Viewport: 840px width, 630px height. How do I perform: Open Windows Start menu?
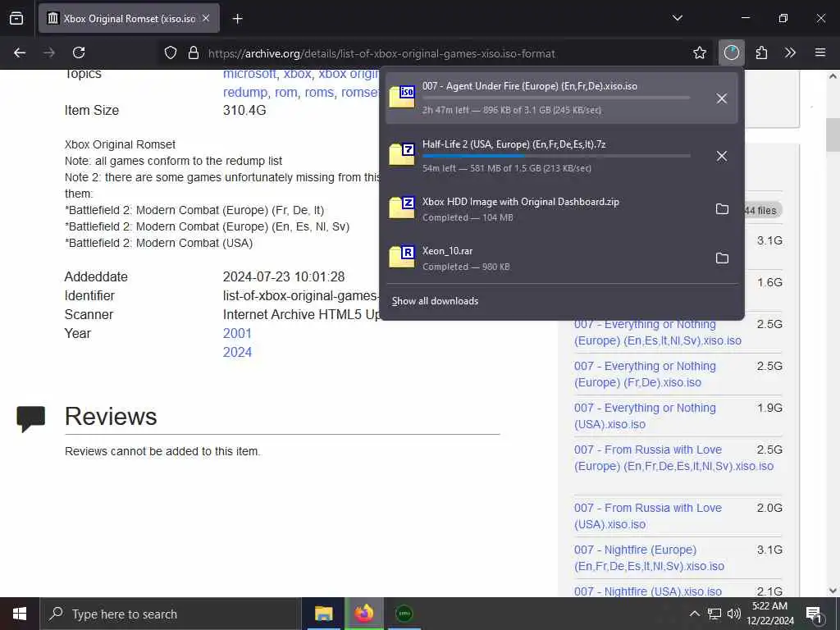click(20, 614)
